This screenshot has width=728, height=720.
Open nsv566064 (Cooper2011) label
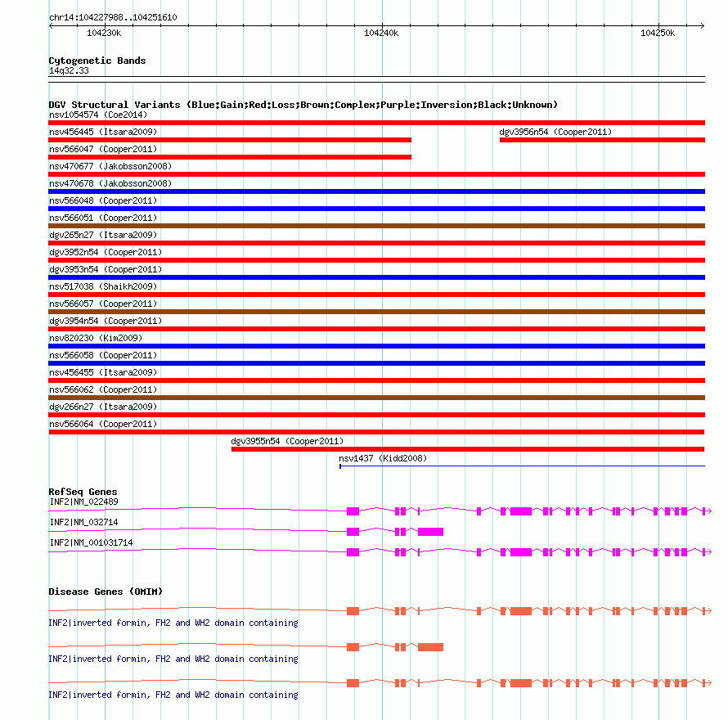tap(103, 424)
